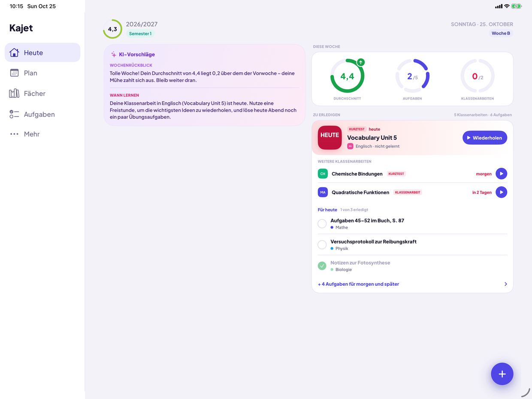Click the red 'morgen' due label

click(x=484, y=174)
